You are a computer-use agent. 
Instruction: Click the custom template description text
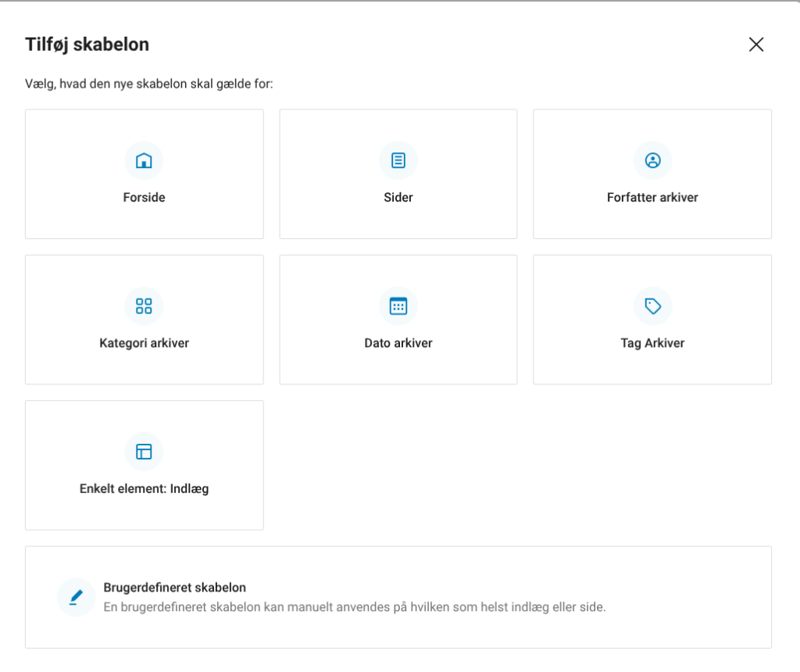(354, 607)
